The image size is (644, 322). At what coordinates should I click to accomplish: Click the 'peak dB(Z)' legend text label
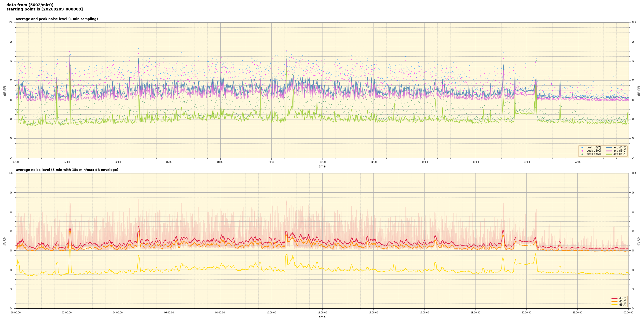[x=594, y=148]
